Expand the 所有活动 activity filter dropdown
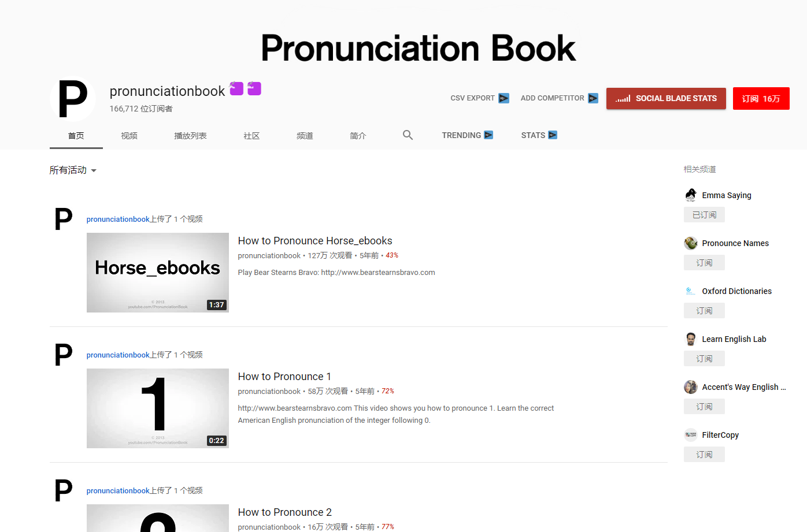This screenshot has width=807, height=532. coord(73,170)
